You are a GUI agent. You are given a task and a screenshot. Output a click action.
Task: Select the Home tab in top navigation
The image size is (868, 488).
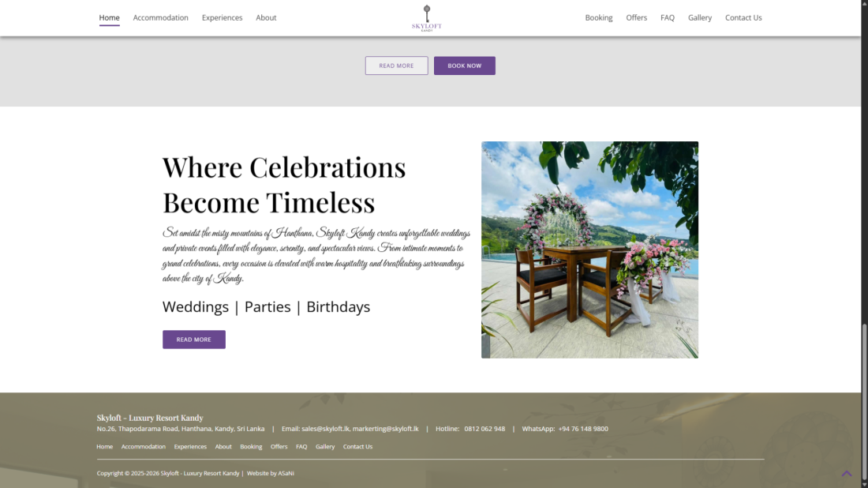109,17
